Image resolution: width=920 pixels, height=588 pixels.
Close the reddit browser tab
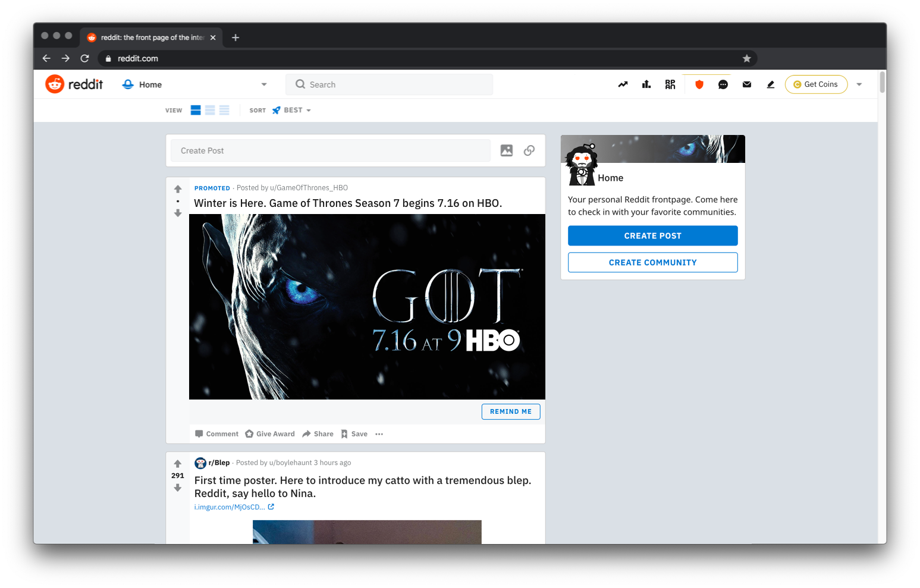(x=213, y=37)
